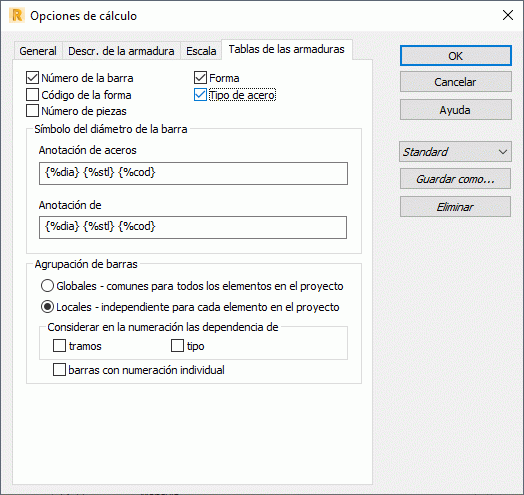Image resolution: width=524 pixels, height=495 pixels.
Task: Open Descr. de la armadura tab
Action: pos(121,51)
